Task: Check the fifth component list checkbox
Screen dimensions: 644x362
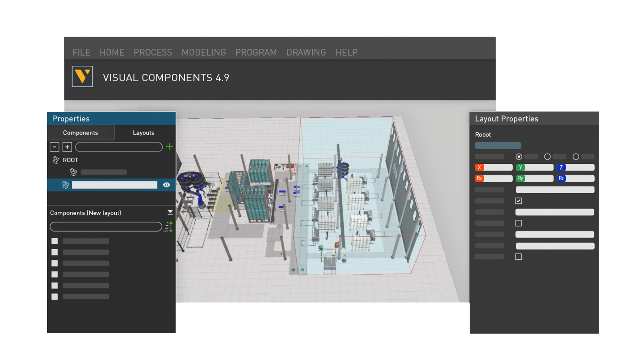Action: point(54,286)
